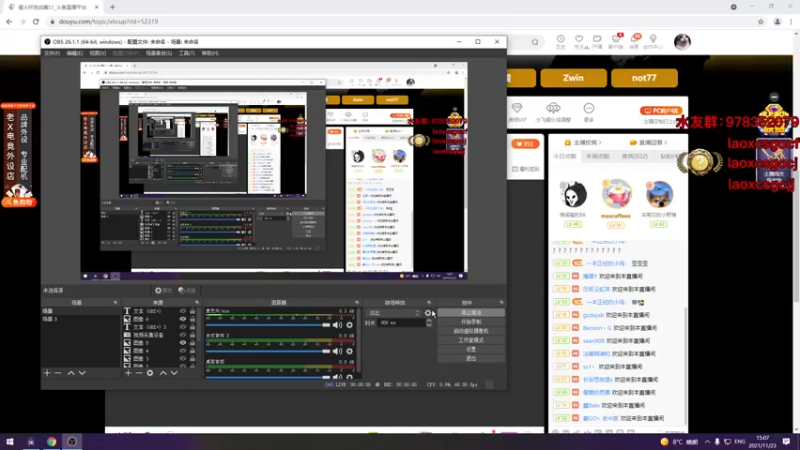Viewport: 800px width, 450px height.
Task: Toggle visibility of the 视频采集设备 source
Action: (x=183, y=335)
